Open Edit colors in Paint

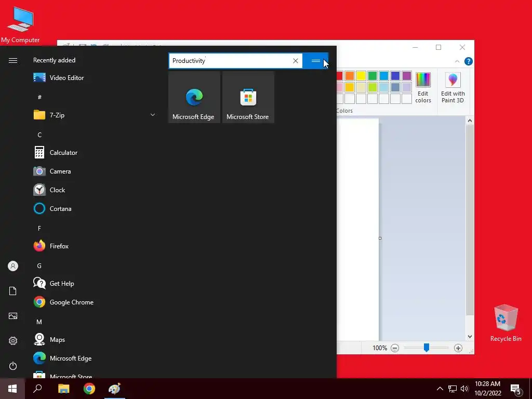point(423,87)
